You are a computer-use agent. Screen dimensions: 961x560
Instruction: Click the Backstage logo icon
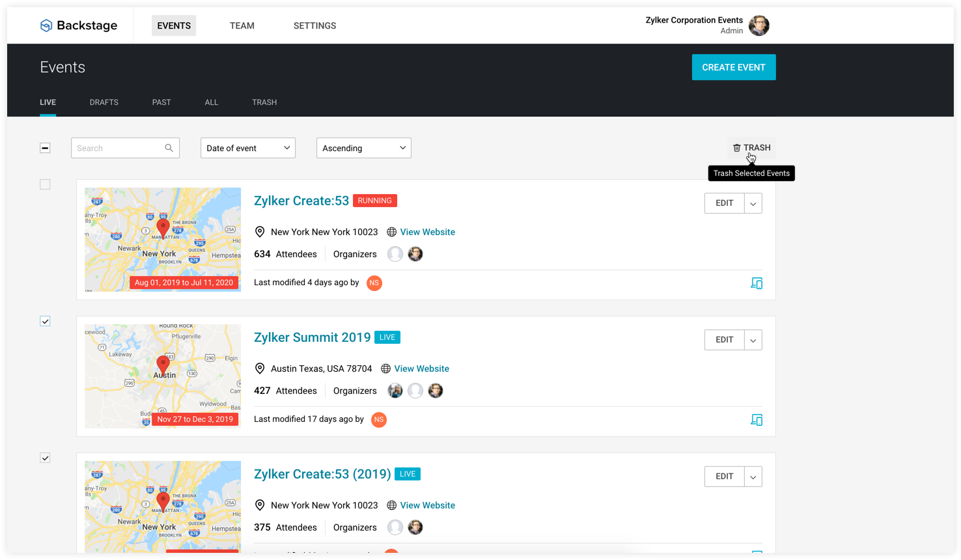(46, 25)
